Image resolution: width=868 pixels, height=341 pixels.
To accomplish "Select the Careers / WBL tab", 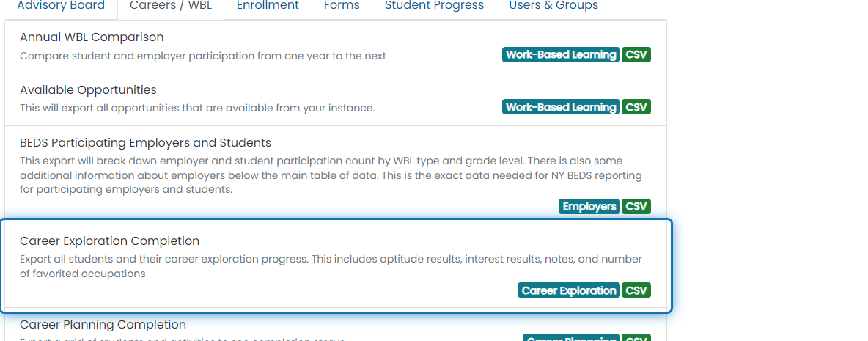I will (171, 6).
